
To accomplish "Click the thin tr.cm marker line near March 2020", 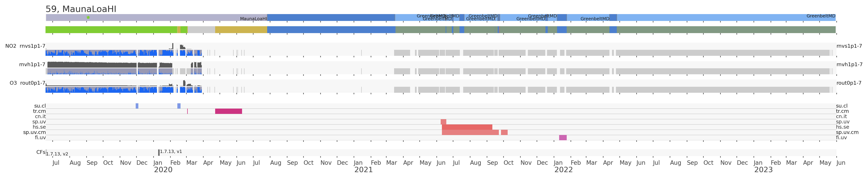I will coord(187,111).
